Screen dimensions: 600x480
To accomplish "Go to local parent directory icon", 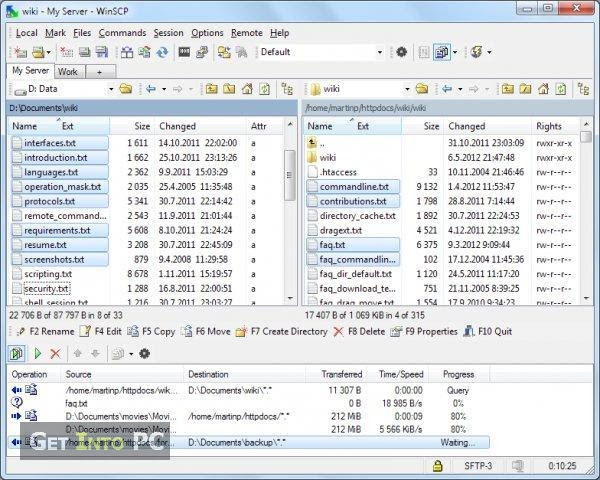I will pyautogui.click(x=211, y=89).
